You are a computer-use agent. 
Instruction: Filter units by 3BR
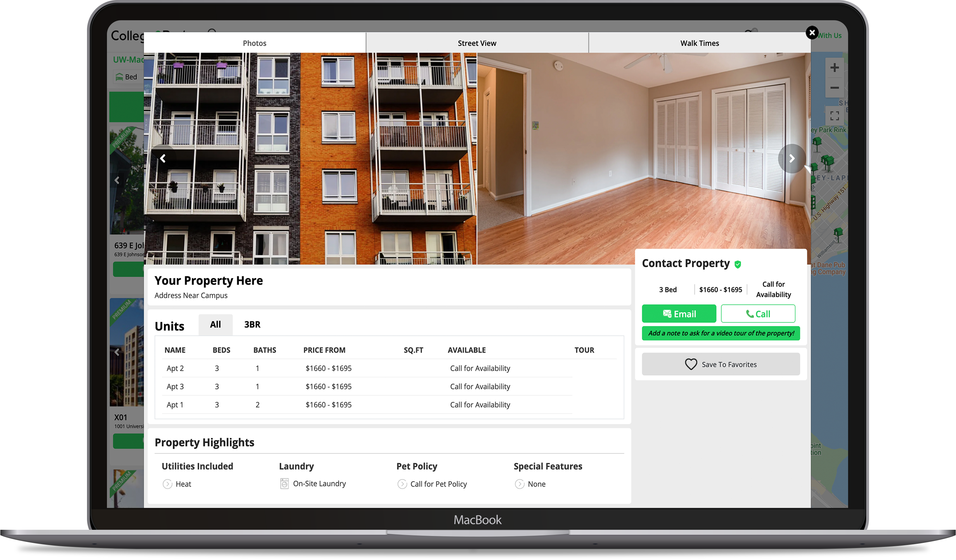click(x=252, y=324)
